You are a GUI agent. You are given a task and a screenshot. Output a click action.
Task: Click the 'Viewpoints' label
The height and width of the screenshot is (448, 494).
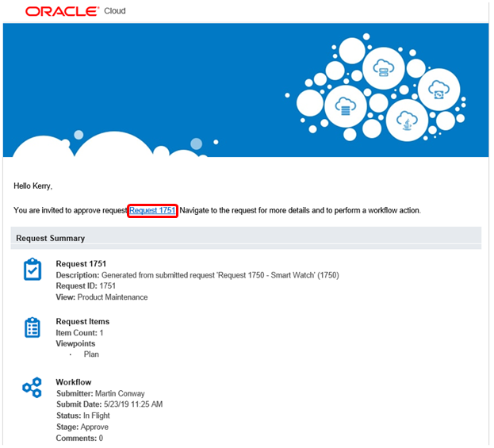click(x=75, y=343)
